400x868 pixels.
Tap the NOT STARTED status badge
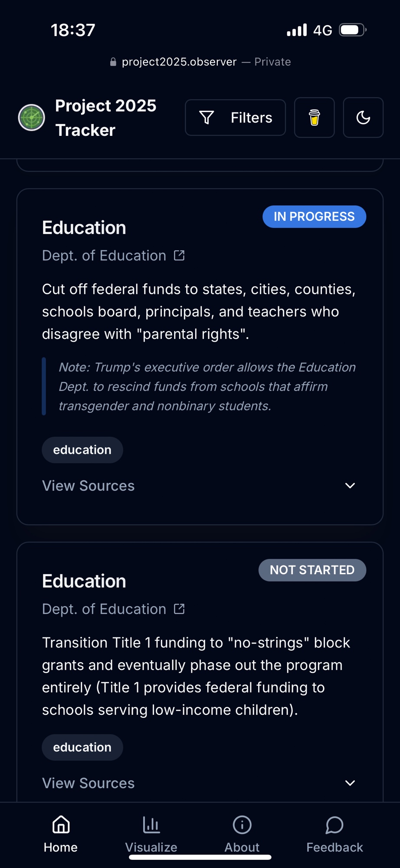[x=312, y=570]
